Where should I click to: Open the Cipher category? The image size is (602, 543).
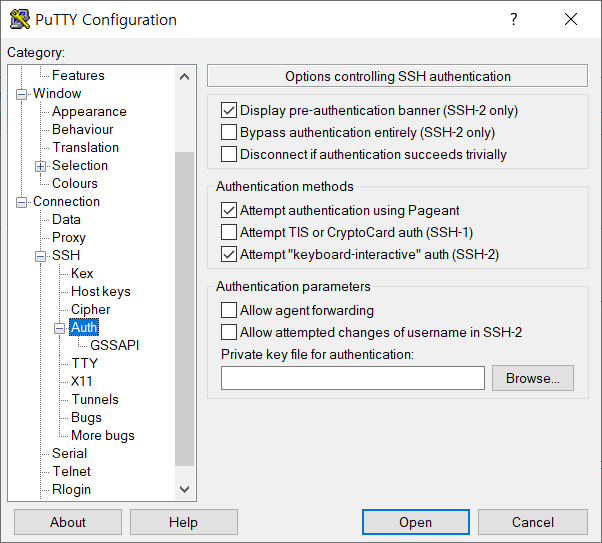tap(91, 310)
